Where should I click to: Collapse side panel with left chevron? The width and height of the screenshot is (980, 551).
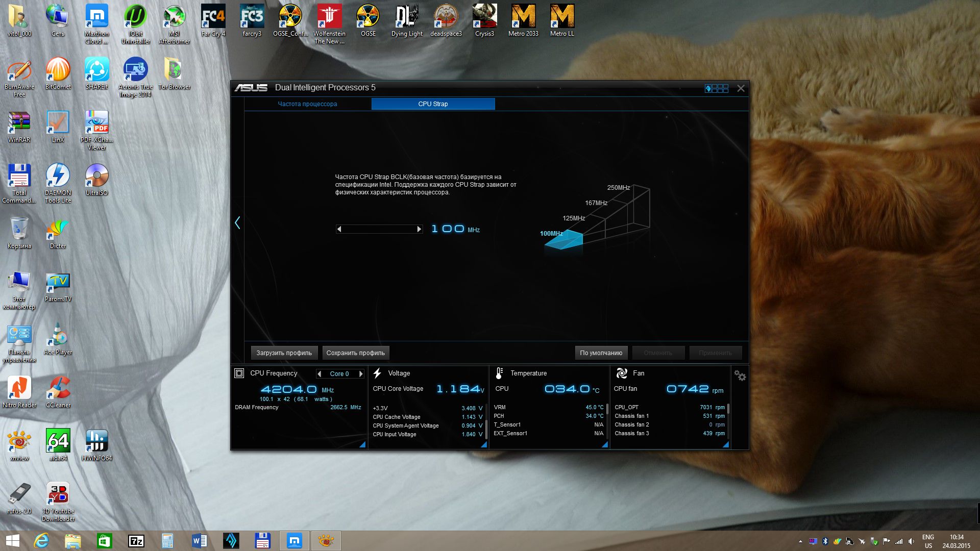tap(237, 222)
